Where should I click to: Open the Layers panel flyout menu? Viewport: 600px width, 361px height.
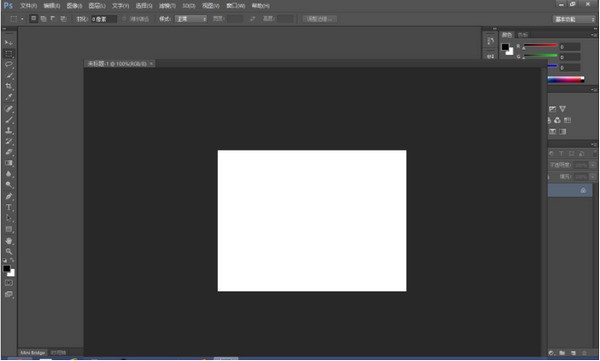click(593, 144)
